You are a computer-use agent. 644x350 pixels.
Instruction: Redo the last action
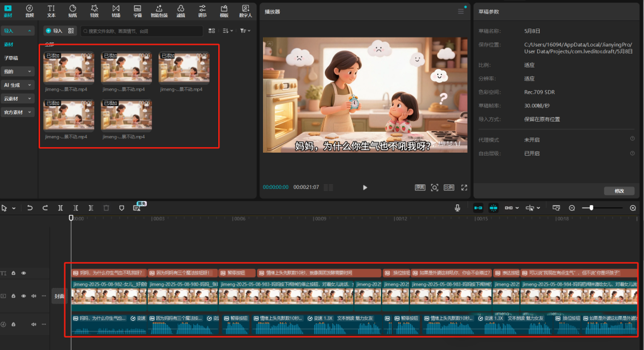coord(45,208)
